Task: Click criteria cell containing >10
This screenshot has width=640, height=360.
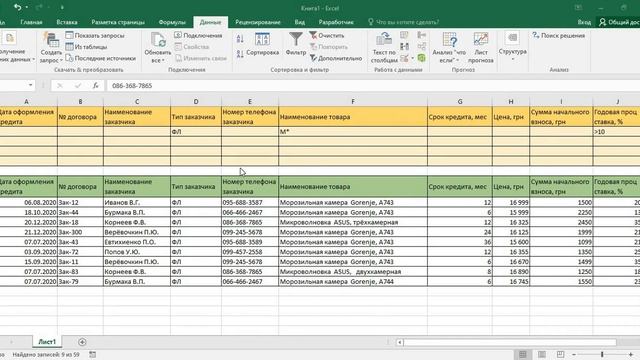Action: 616,132
